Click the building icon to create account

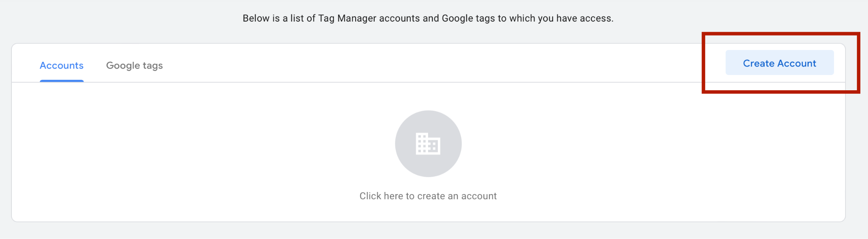(428, 144)
